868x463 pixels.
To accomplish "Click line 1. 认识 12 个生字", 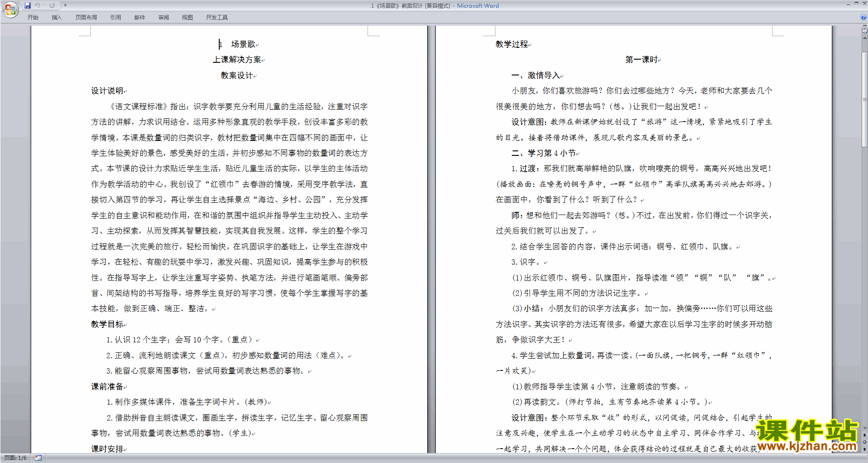I will tap(180, 340).
